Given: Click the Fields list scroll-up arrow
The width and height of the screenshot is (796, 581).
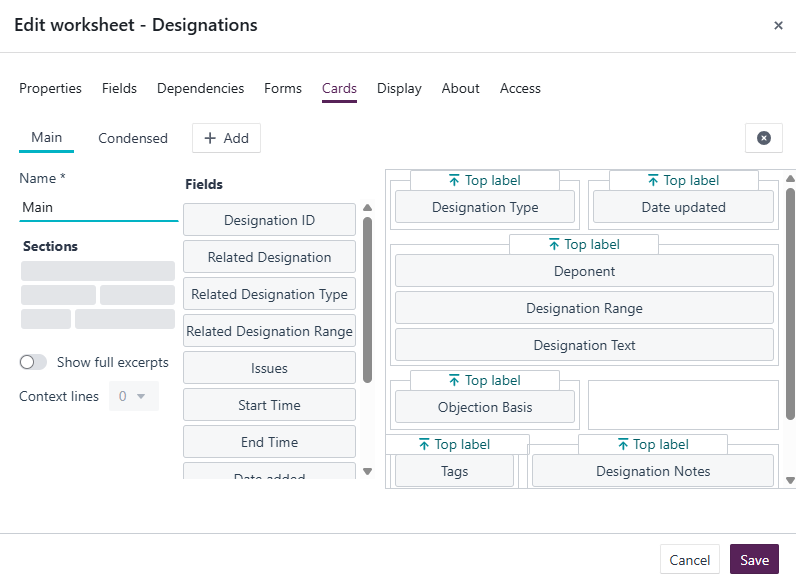Looking at the screenshot, I should [368, 208].
